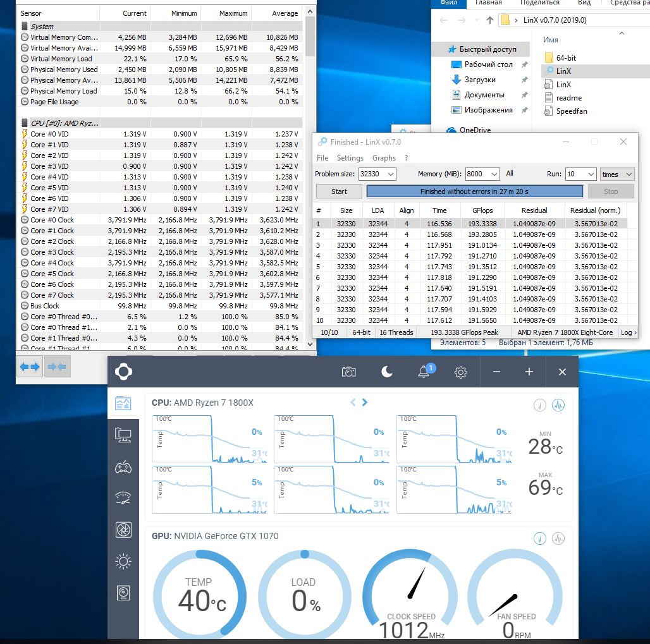This screenshot has height=644, width=650.
Task: Open the CAM fan cooling icon
Action: coord(123,530)
